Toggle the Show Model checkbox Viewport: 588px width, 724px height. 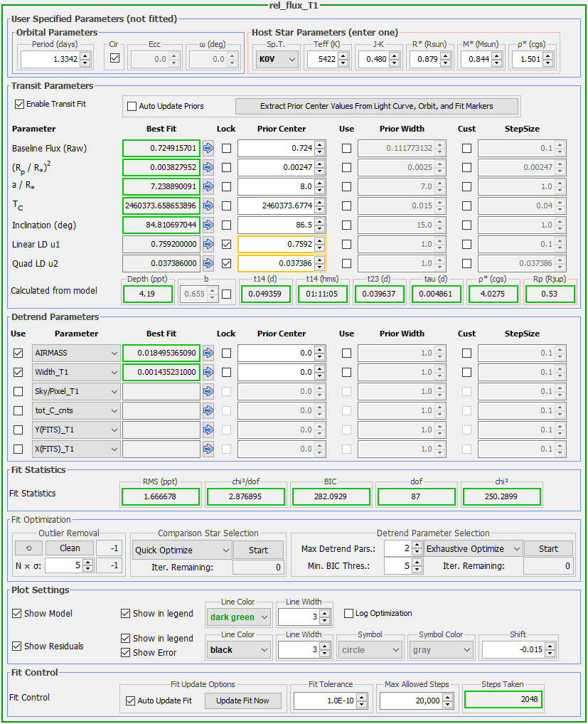point(16,613)
